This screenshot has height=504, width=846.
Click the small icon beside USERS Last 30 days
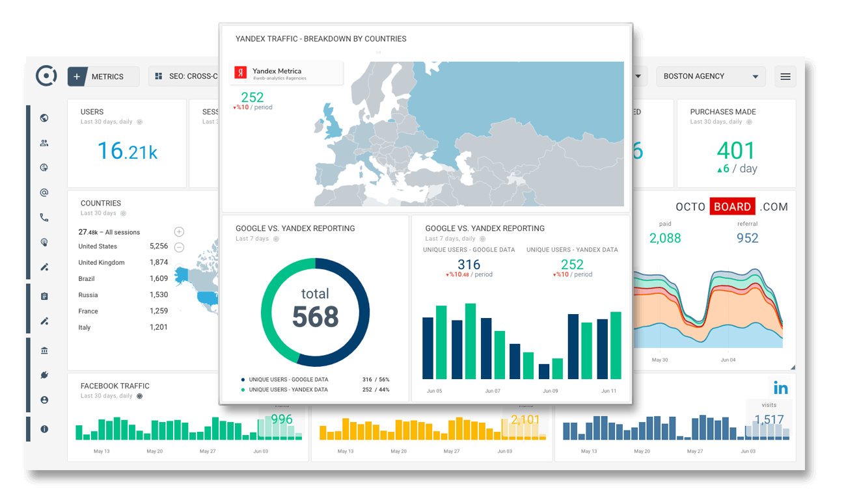point(139,122)
